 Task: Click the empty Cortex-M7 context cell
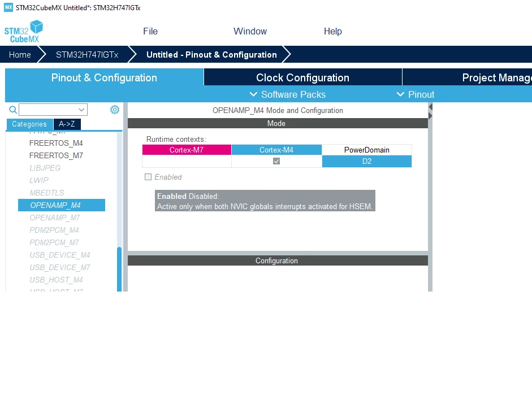point(187,162)
